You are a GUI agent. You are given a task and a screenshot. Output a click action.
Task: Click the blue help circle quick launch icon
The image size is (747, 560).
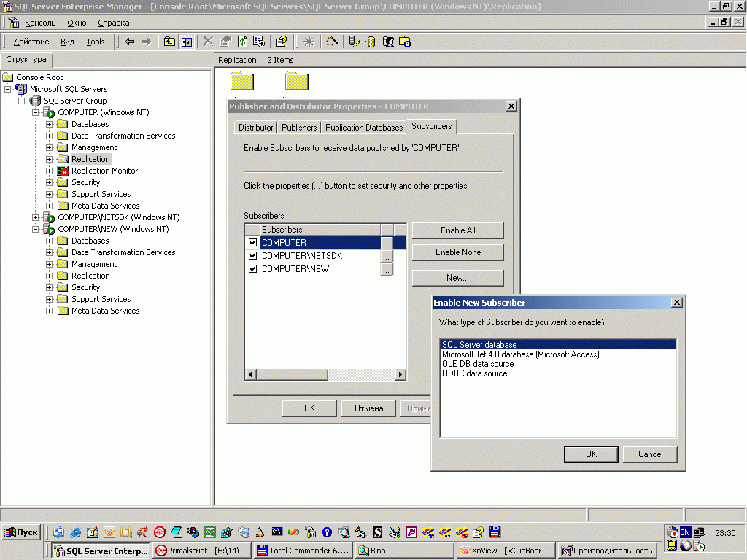tap(327, 532)
